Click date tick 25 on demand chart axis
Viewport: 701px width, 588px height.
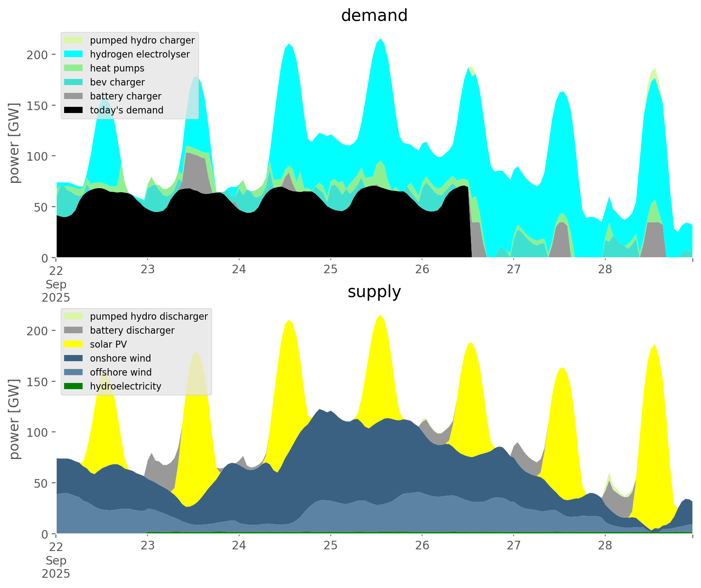click(x=330, y=270)
